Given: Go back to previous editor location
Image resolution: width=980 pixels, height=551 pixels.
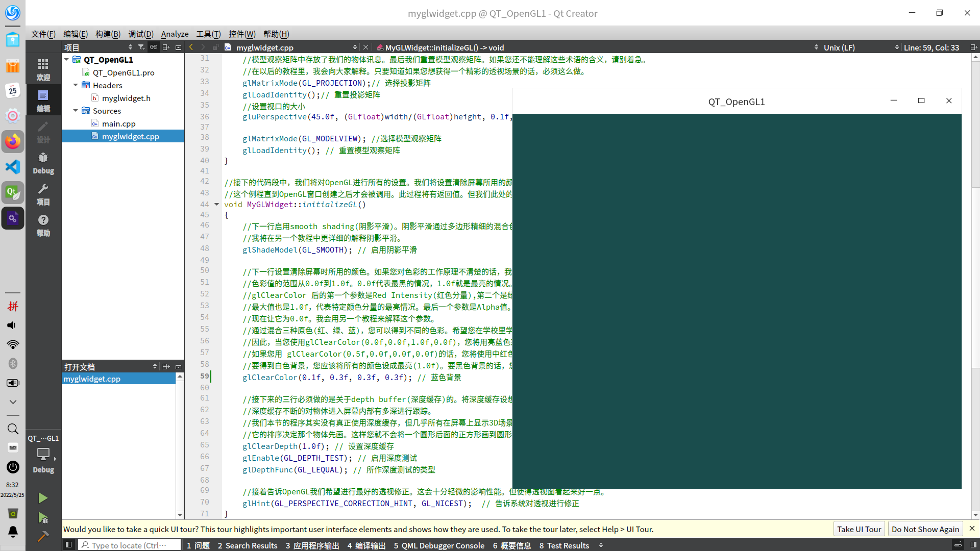Looking at the screenshot, I should click(191, 47).
